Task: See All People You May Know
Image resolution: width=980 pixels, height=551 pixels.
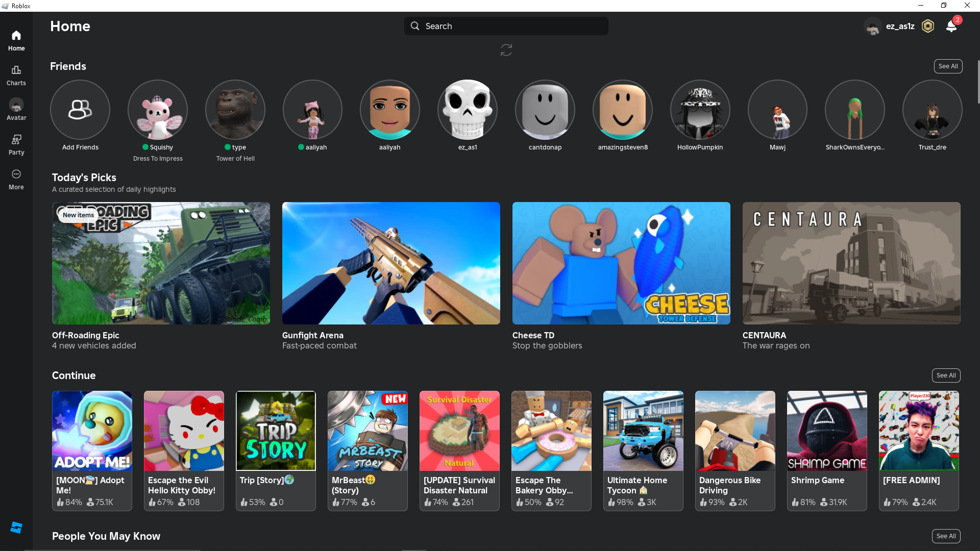Action: tap(946, 536)
